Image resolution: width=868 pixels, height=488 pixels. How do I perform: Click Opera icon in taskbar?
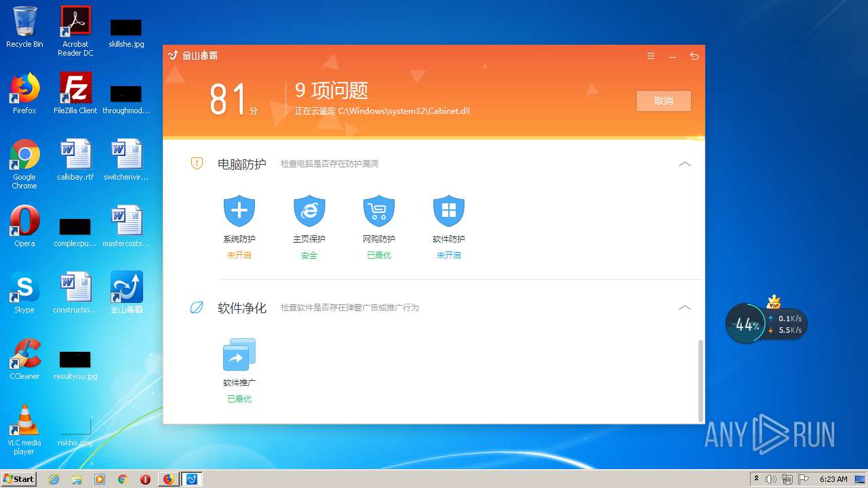click(145, 479)
